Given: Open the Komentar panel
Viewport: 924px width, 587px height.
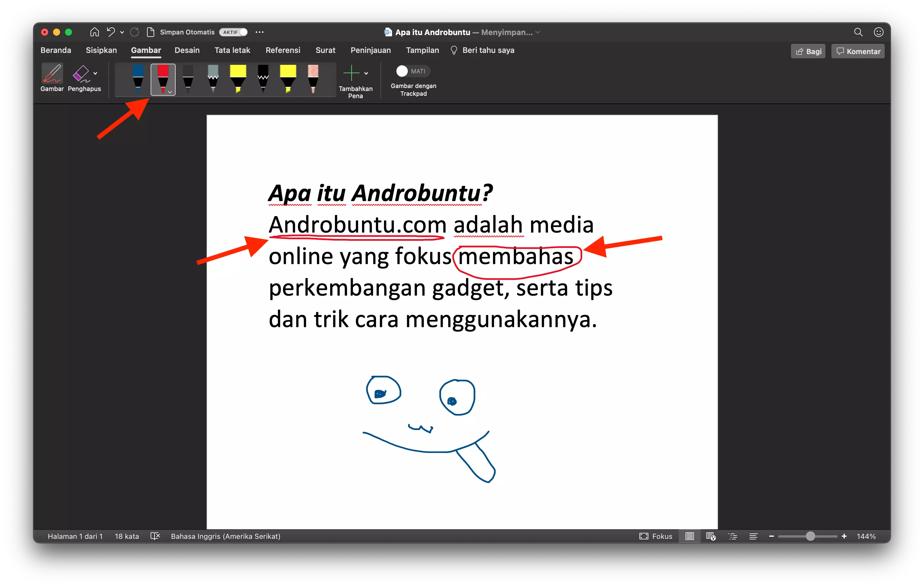Looking at the screenshot, I should point(858,51).
